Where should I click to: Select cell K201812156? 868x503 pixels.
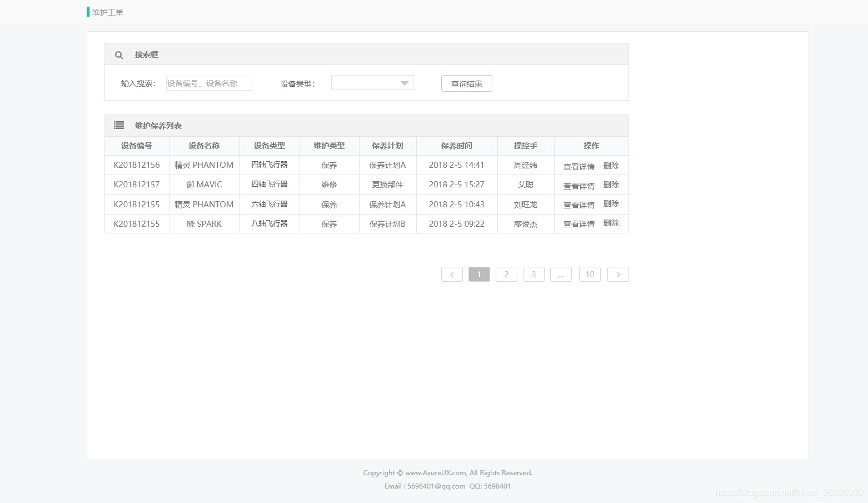[137, 165]
